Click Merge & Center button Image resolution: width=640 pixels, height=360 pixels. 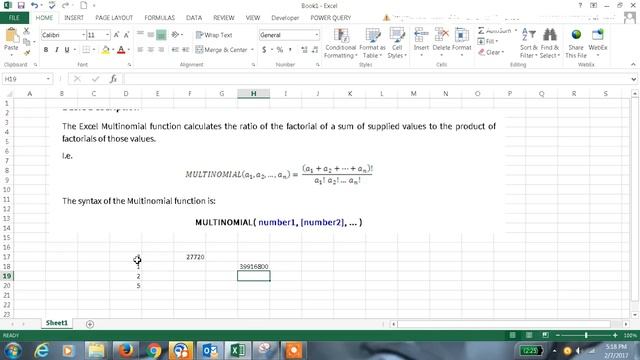coord(222,50)
